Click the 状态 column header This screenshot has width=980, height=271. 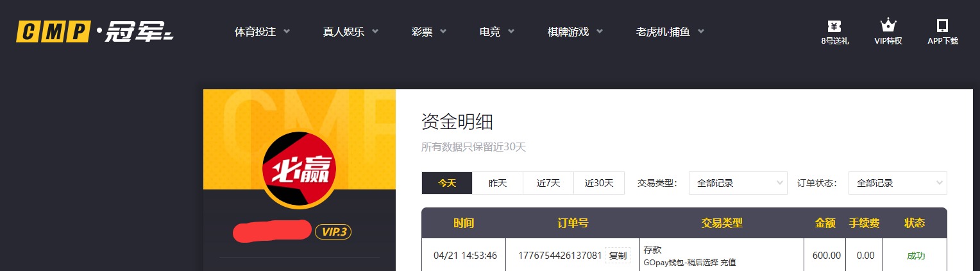[x=915, y=223]
